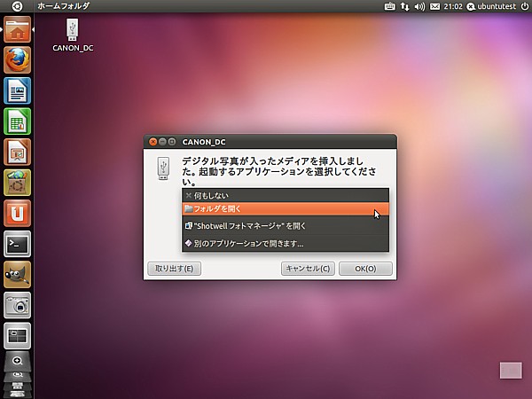This screenshot has width=532, height=399.
Task: Open LibreOffice Calc from the launcher
Action: 18,121
